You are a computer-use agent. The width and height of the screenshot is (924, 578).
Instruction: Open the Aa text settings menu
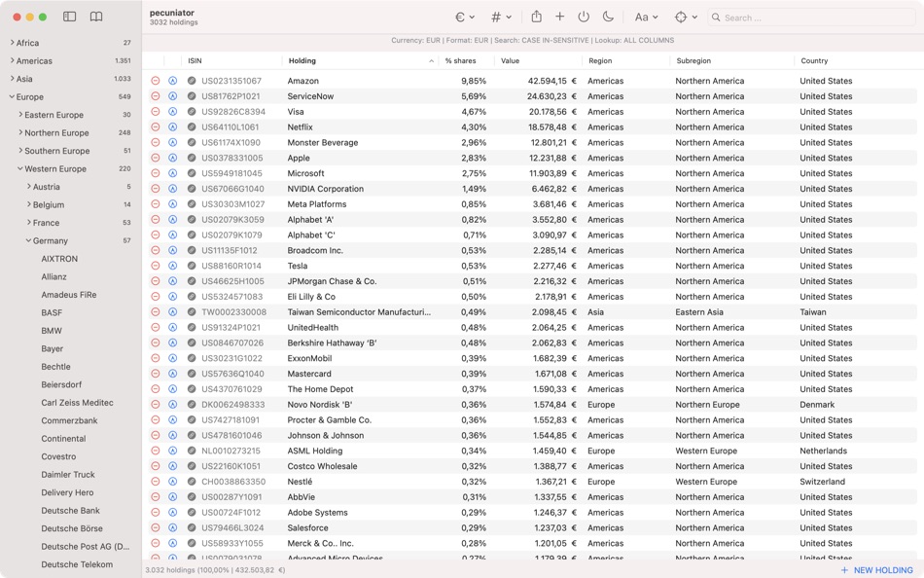(x=648, y=17)
